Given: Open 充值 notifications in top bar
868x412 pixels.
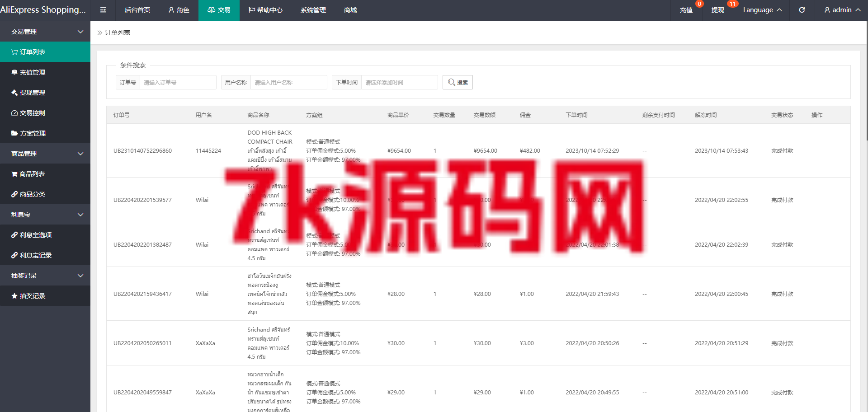Looking at the screenshot, I should [x=686, y=10].
